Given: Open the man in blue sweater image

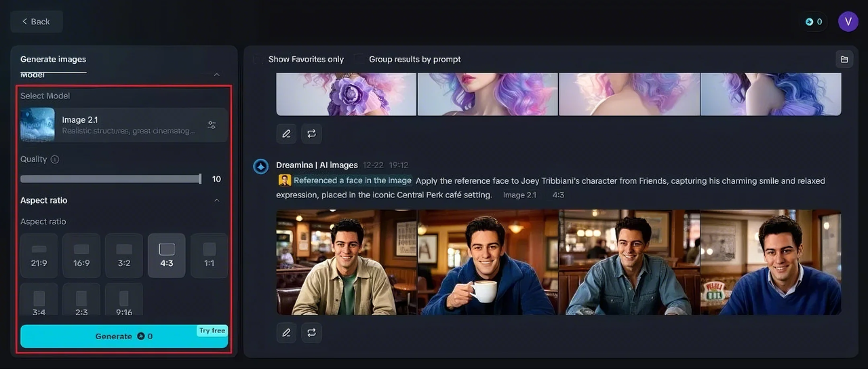Looking at the screenshot, I should click(x=771, y=262).
